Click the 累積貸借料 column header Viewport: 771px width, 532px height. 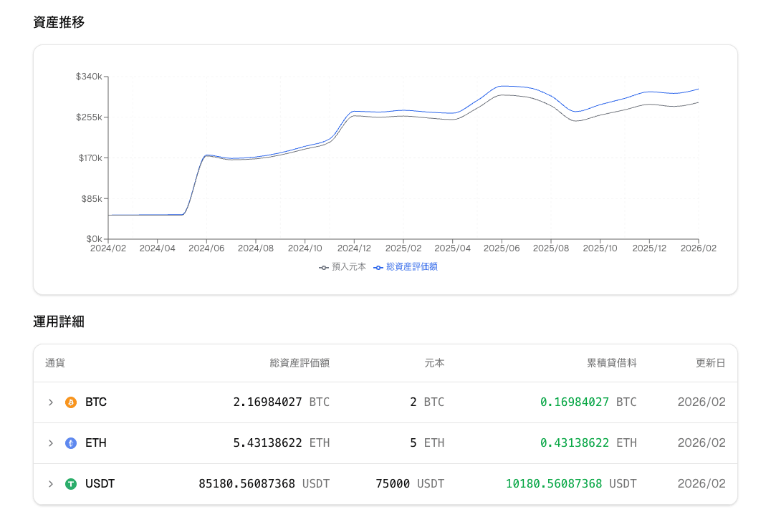[611, 363]
